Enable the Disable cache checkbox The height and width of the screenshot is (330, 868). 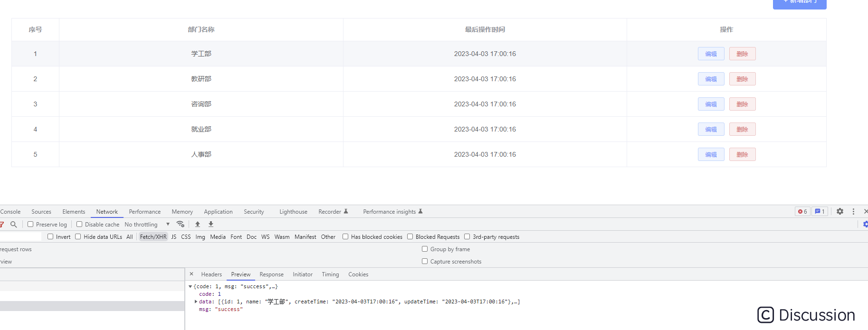pos(79,224)
